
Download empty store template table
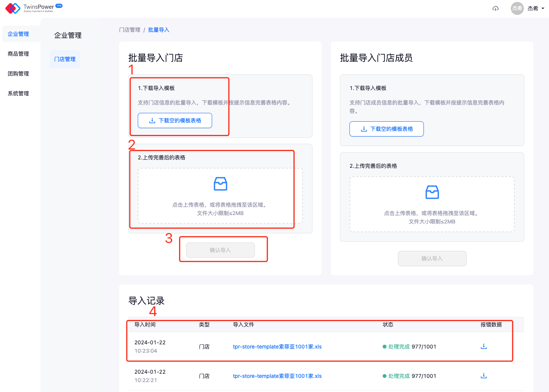coord(175,120)
